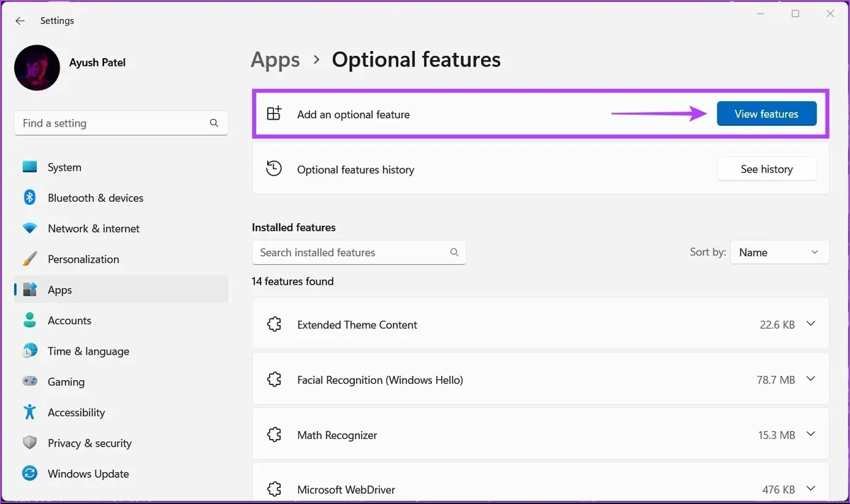Select Gaming from the sidebar menu
Viewport: 850px width, 504px height.
coord(66,382)
